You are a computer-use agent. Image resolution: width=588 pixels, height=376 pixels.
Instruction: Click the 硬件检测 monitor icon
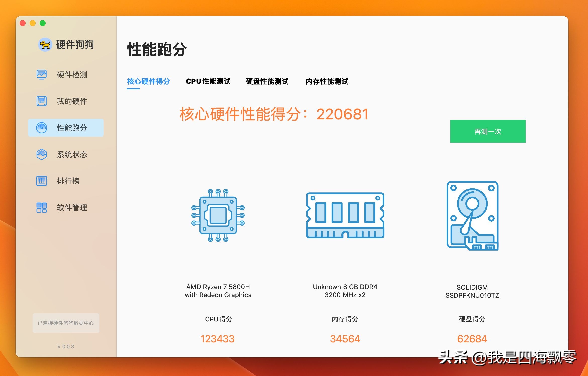(x=42, y=75)
